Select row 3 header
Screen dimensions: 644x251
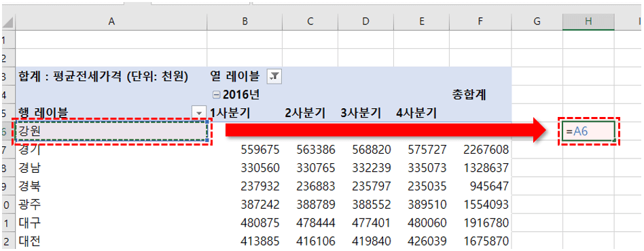[x=7, y=76]
